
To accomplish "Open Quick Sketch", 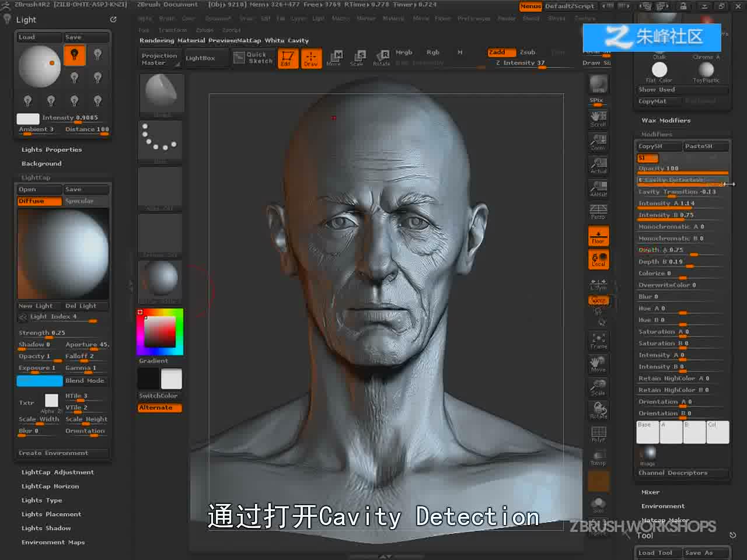I will pyautogui.click(x=254, y=58).
